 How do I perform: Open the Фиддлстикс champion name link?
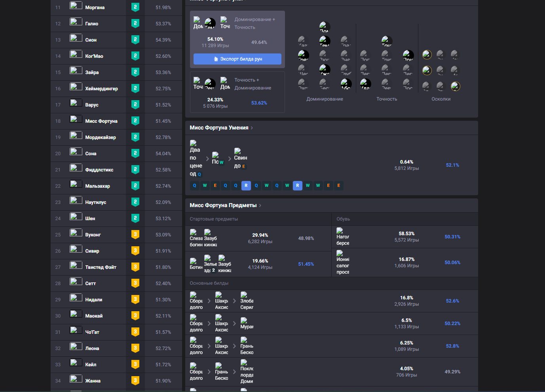click(x=99, y=170)
